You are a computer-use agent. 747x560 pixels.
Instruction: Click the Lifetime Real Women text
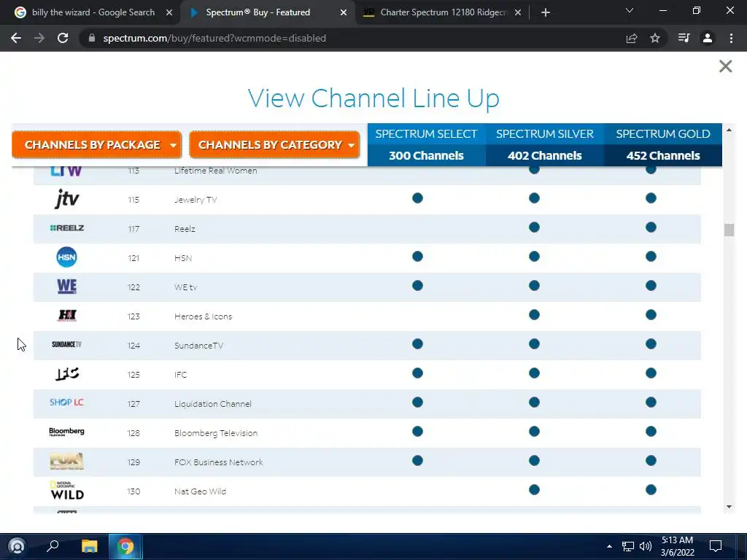(215, 171)
